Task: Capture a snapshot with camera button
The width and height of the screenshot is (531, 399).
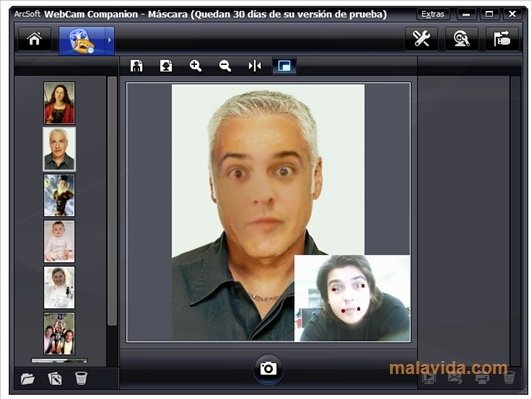Action: click(268, 369)
